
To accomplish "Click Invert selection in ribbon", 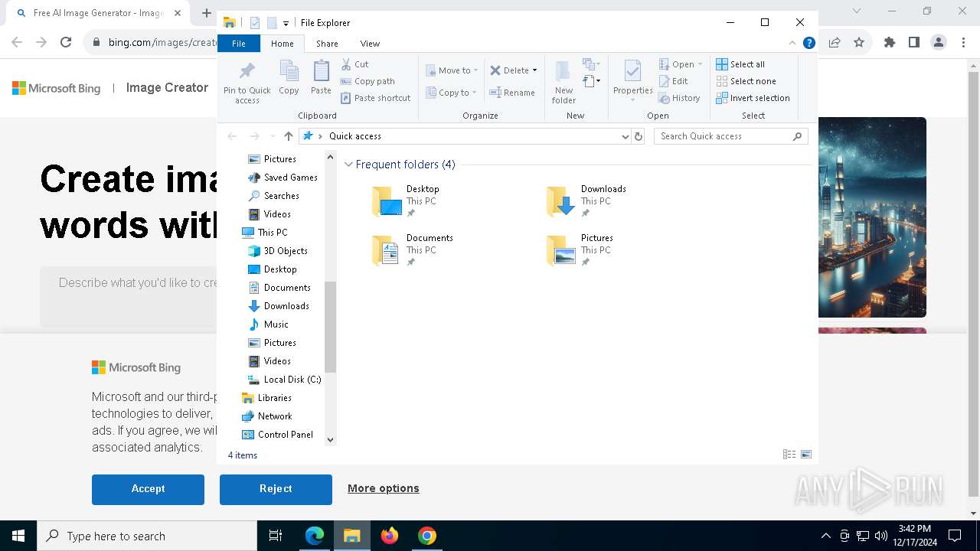I will (x=753, y=98).
